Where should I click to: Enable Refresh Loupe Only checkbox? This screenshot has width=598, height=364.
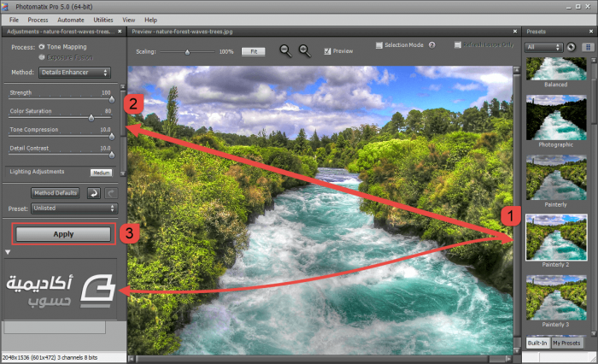coord(458,45)
